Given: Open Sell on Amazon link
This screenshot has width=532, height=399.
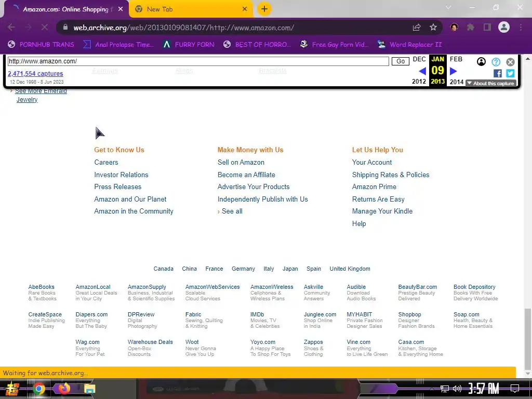Looking at the screenshot, I should tap(241, 162).
